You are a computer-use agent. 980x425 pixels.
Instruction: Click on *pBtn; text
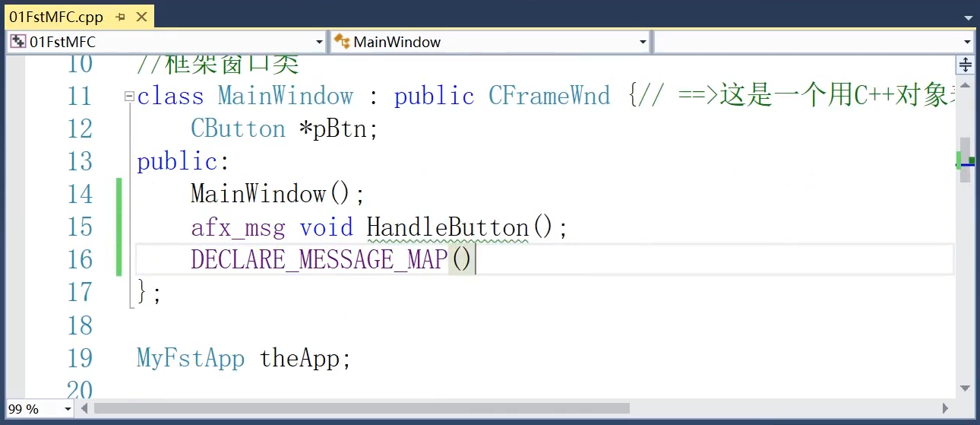[x=339, y=128]
